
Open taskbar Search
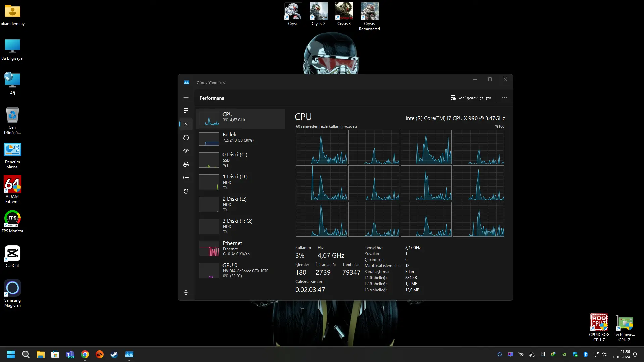click(26, 354)
